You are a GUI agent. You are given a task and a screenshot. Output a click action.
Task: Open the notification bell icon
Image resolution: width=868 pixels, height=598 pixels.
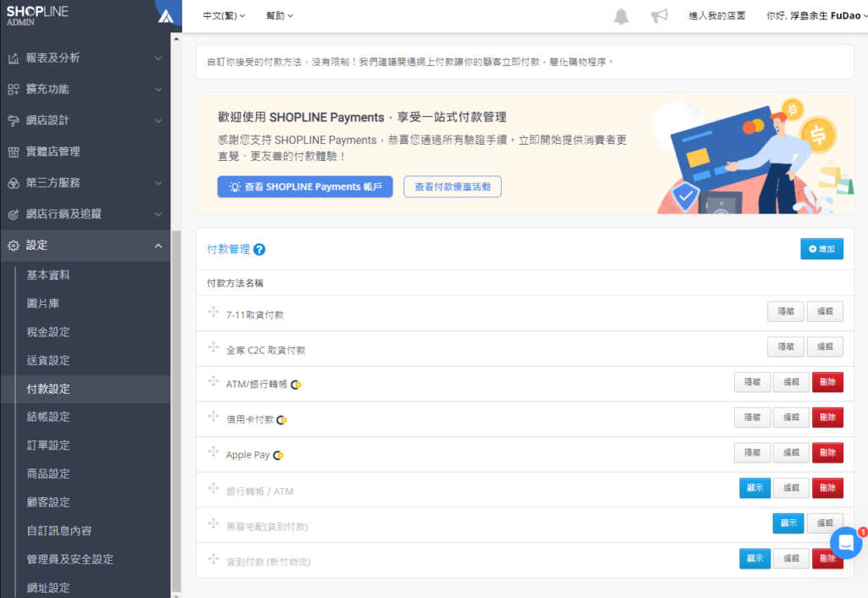(620, 15)
